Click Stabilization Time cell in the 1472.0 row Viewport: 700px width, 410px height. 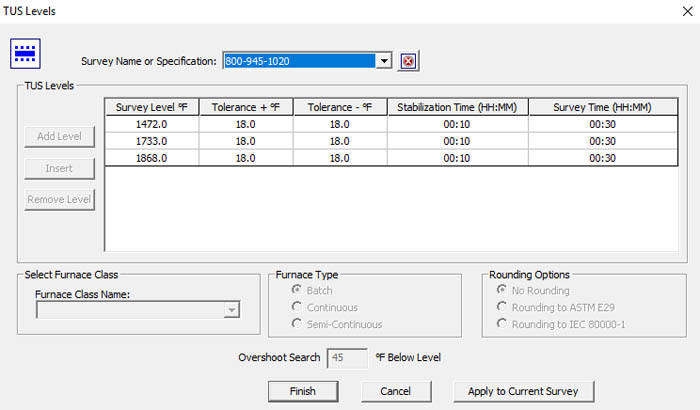pyautogui.click(x=458, y=124)
